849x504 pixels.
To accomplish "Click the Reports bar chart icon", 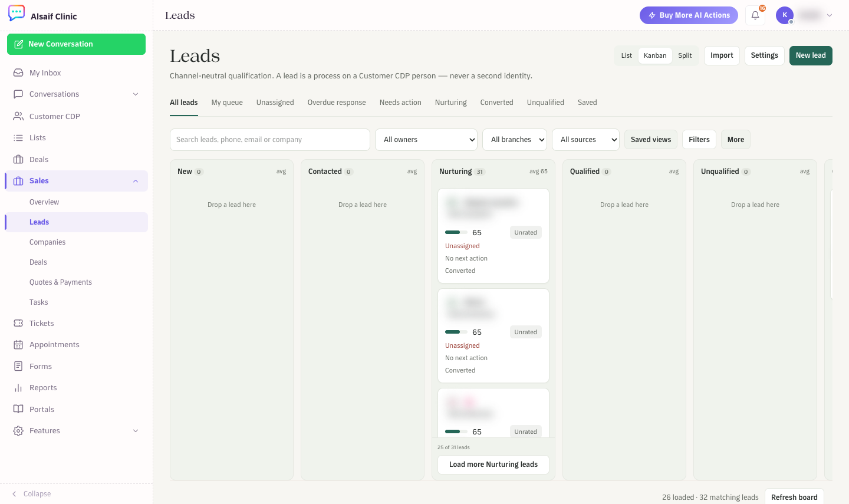I will (18, 388).
